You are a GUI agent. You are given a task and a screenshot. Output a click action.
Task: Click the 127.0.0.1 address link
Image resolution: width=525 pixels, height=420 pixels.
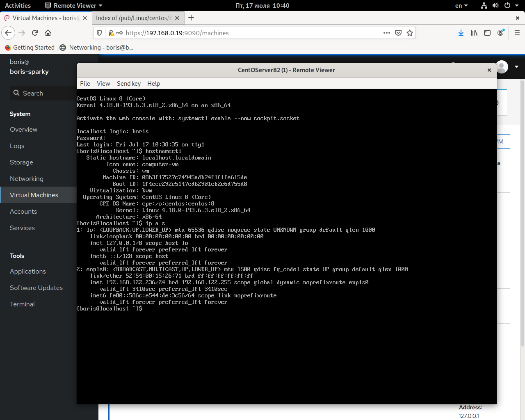(469, 415)
